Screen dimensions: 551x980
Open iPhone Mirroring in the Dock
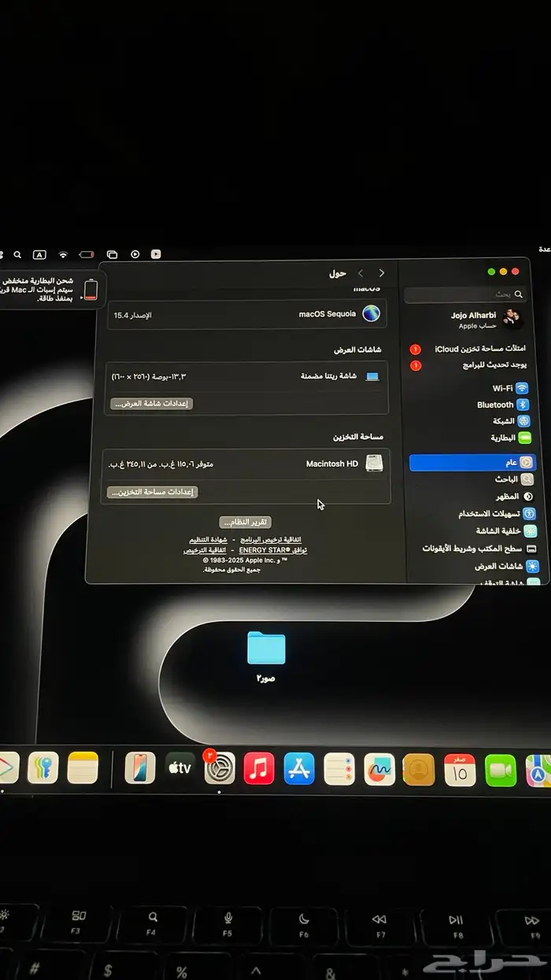[140, 767]
